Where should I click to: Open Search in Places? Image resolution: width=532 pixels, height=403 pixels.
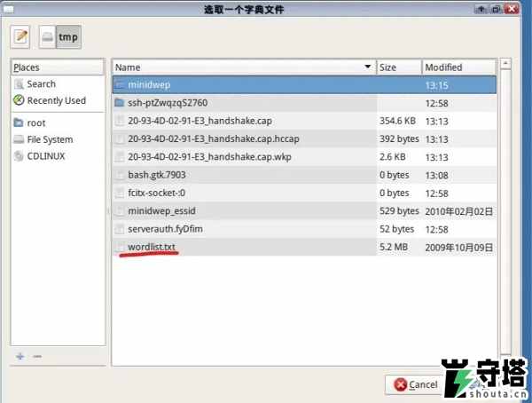(x=41, y=84)
